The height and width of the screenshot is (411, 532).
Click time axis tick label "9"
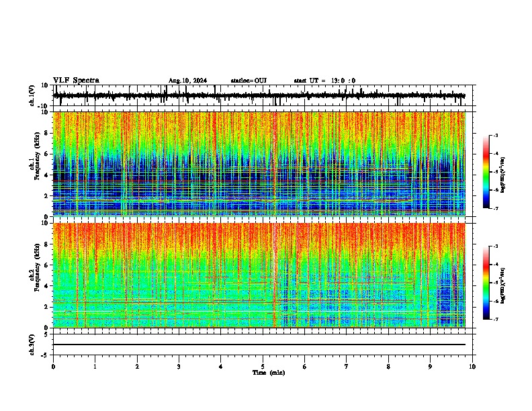click(x=430, y=367)
